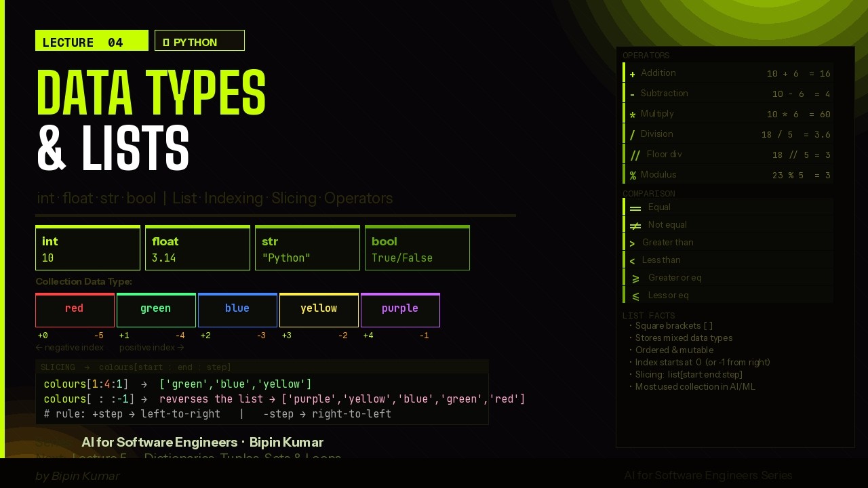Click the minus symbol beside Subtraction
This screenshot has height=488, width=868.
(633, 94)
